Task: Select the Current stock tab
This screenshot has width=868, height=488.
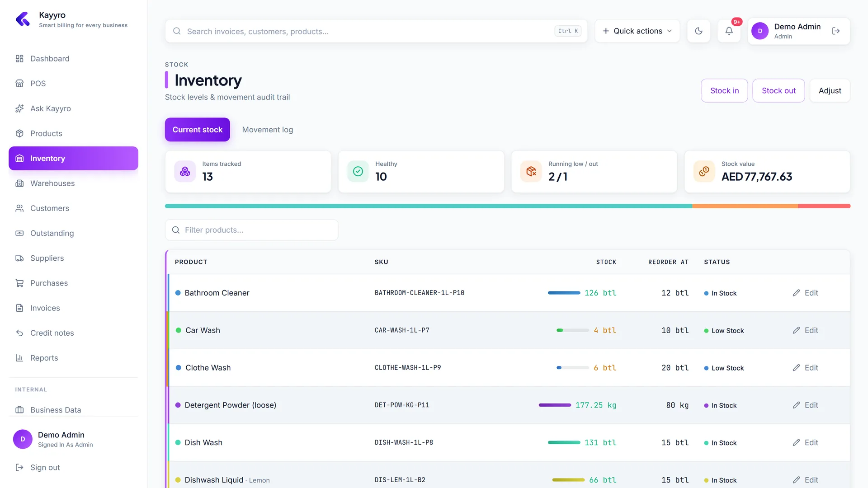Action: point(198,130)
